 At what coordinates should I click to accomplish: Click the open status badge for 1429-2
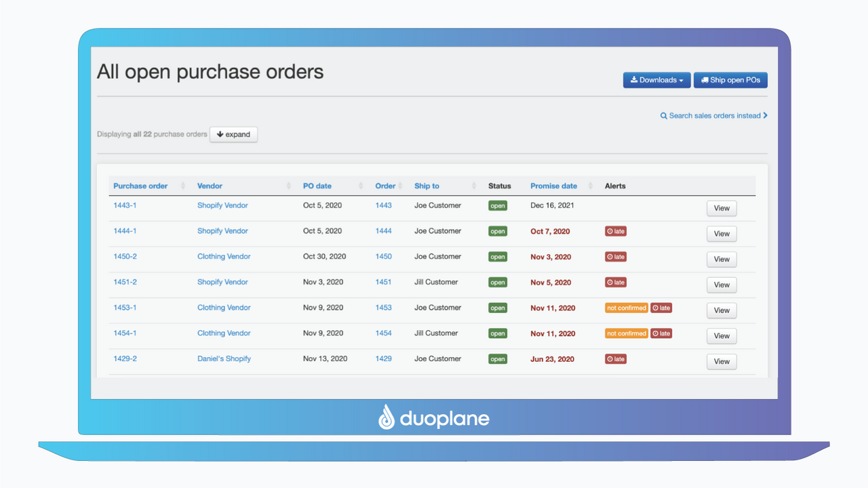[x=498, y=359]
